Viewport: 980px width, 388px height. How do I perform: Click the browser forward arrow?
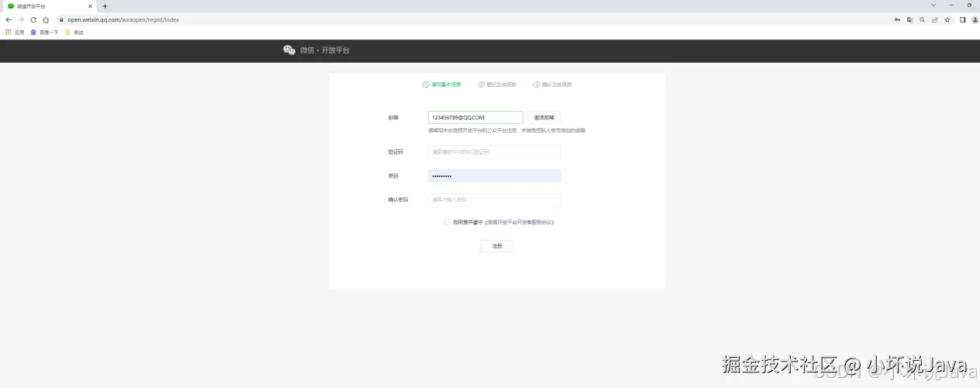point(21,19)
